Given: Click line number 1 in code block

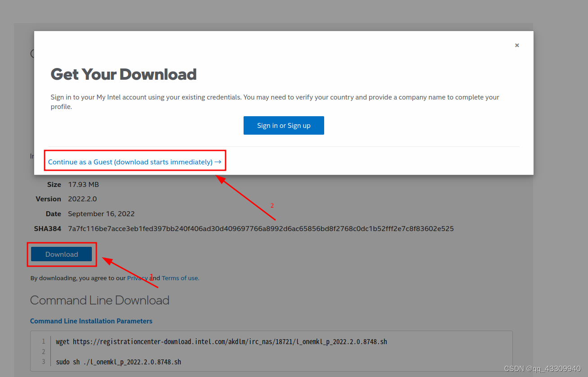Looking at the screenshot, I should (44, 341).
